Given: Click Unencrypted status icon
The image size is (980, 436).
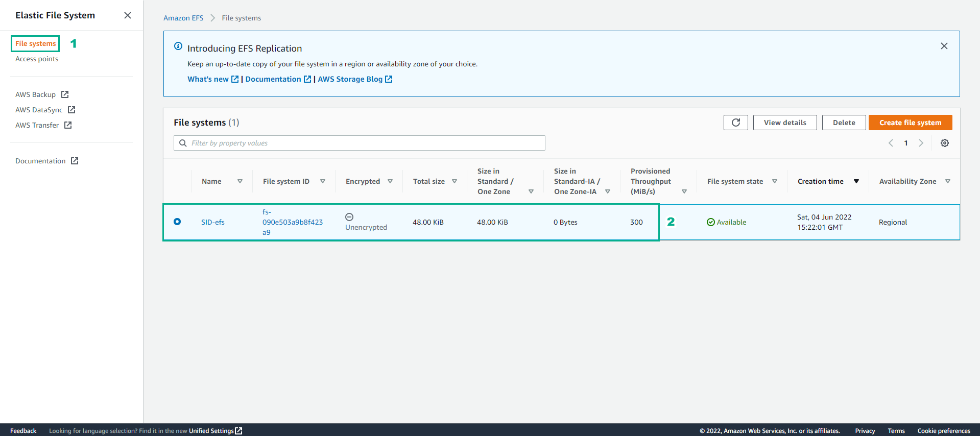Looking at the screenshot, I should (x=349, y=217).
